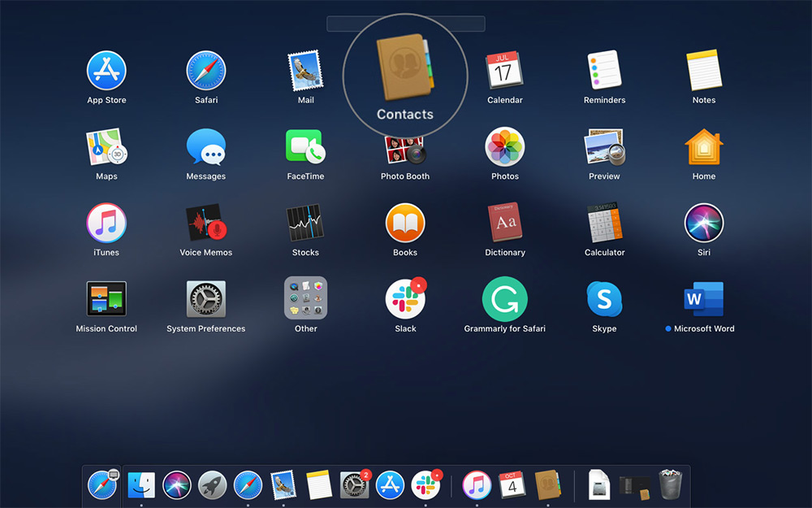Click the Launchpad search field

405,24
